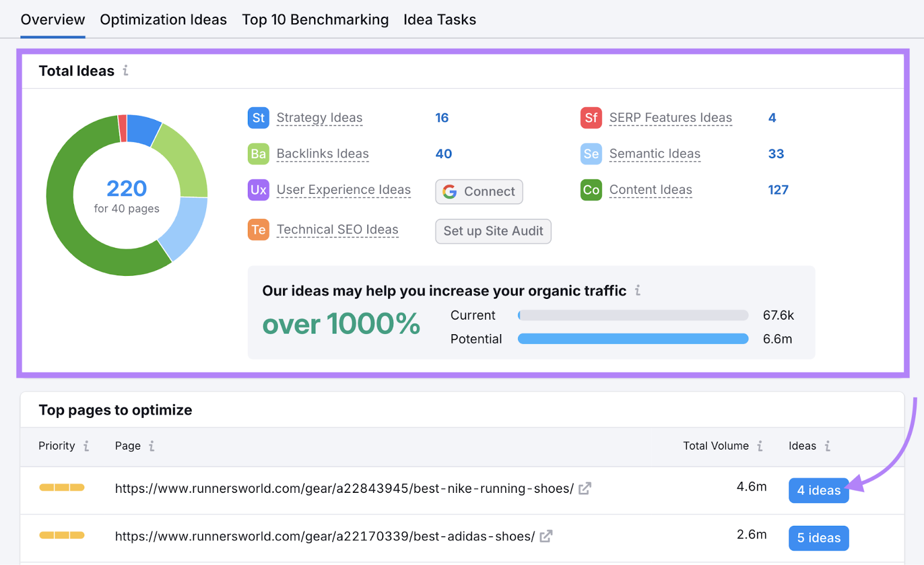Select the Content Ideas "Co" icon

click(590, 189)
